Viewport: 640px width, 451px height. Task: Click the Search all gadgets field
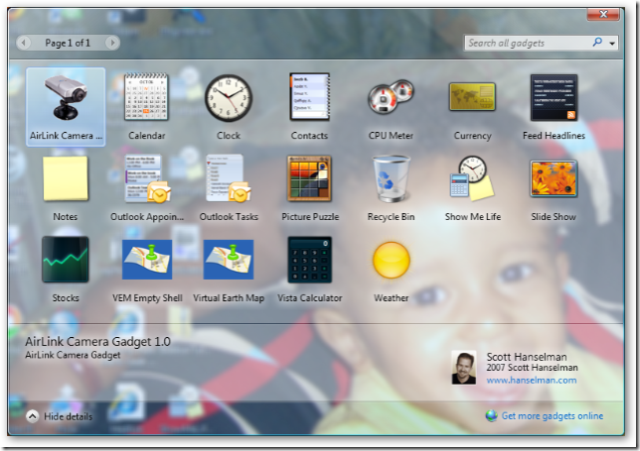click(x=528, y=43)
